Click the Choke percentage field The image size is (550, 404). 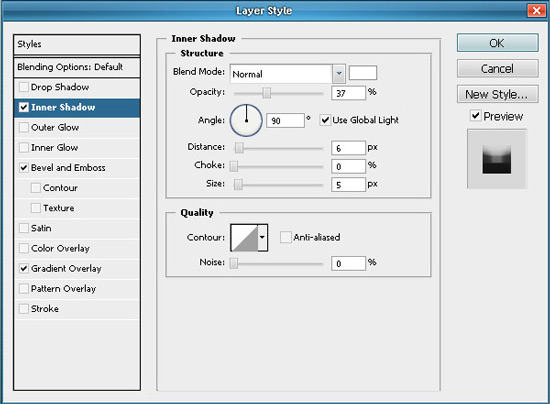coord(348,166)
